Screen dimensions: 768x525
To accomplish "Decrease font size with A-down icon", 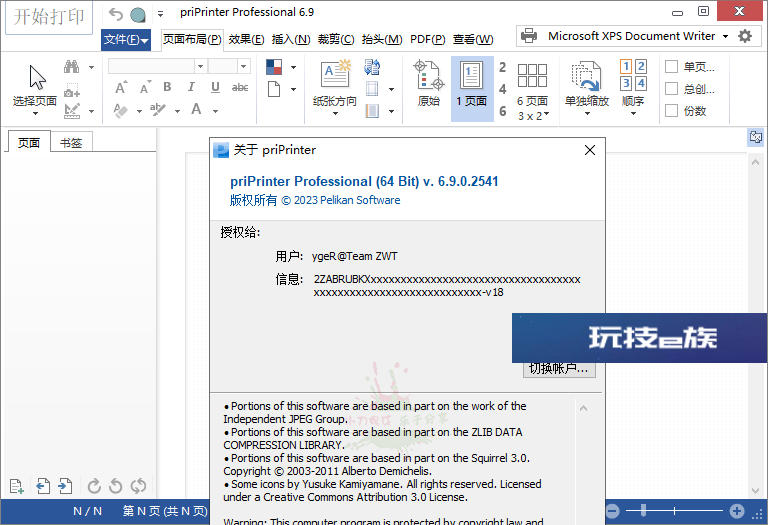I will (145, 87).
